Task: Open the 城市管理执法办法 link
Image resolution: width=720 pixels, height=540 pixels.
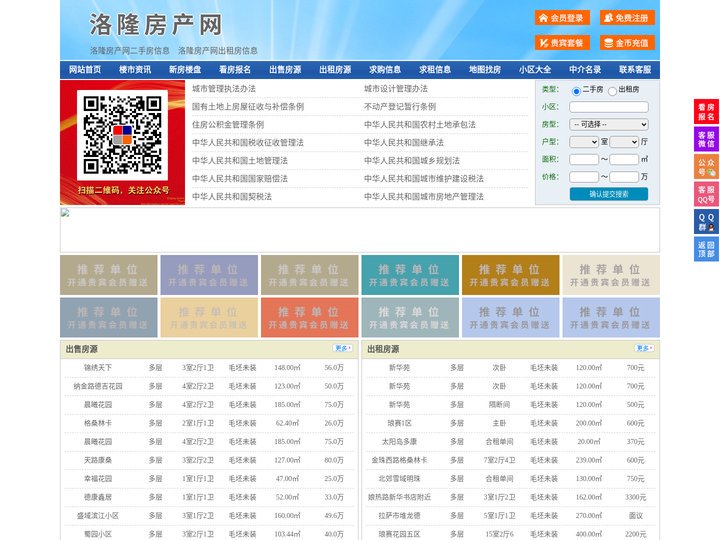Action: 224,89
